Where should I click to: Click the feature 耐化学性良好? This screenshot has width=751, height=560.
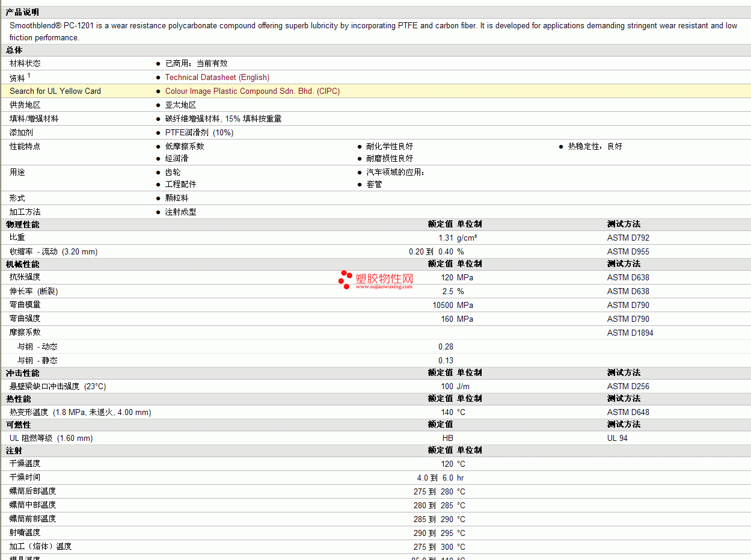pyautogui.click(x=390, y=146)
